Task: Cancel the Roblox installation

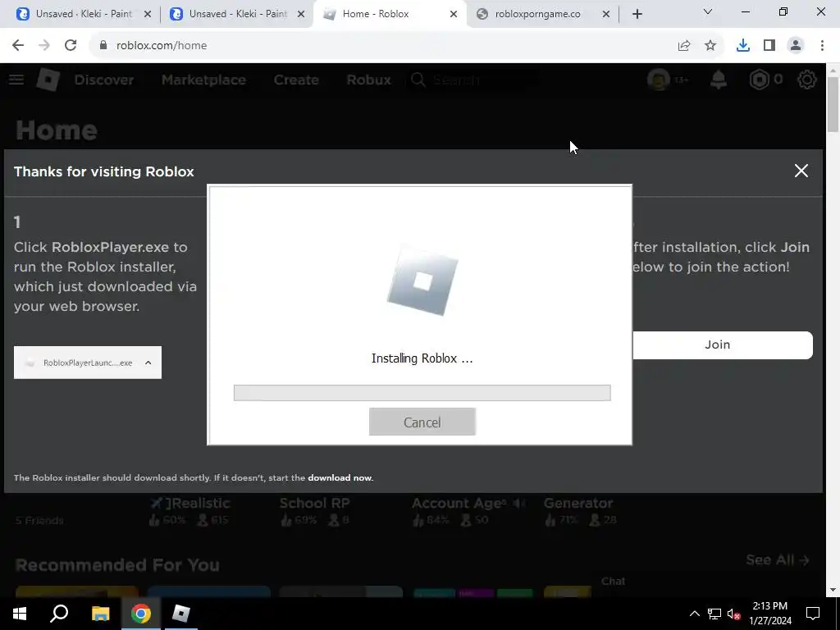Action: (422, 422)
